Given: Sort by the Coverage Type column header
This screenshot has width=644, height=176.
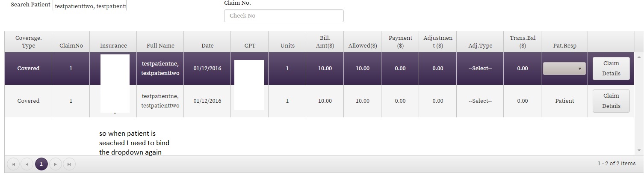Looking at the screenshot, I should [28, 42].
